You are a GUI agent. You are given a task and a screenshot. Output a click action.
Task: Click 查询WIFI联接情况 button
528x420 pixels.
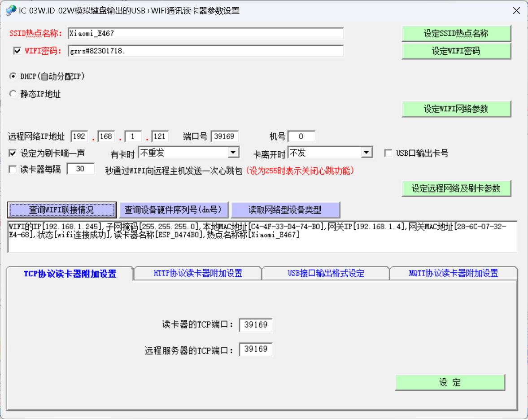pos(62,210)
